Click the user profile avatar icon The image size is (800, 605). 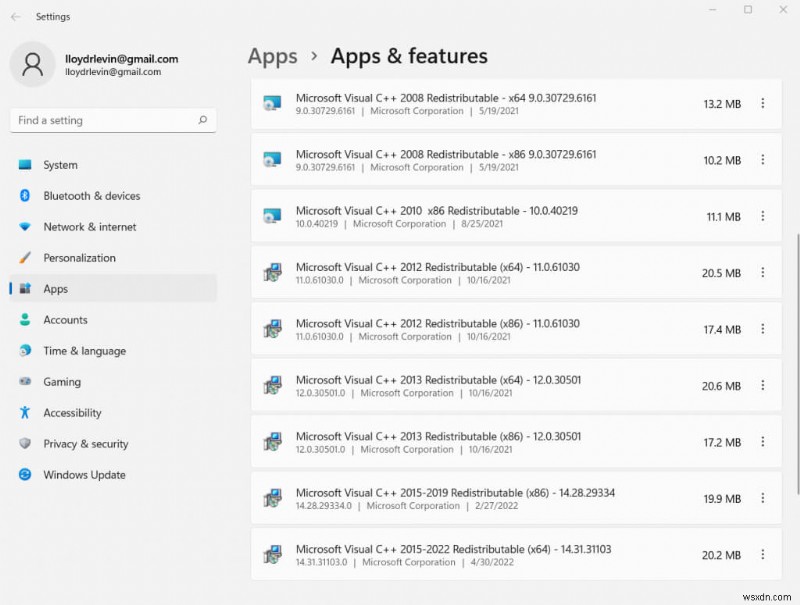click(x=33, y=64)
